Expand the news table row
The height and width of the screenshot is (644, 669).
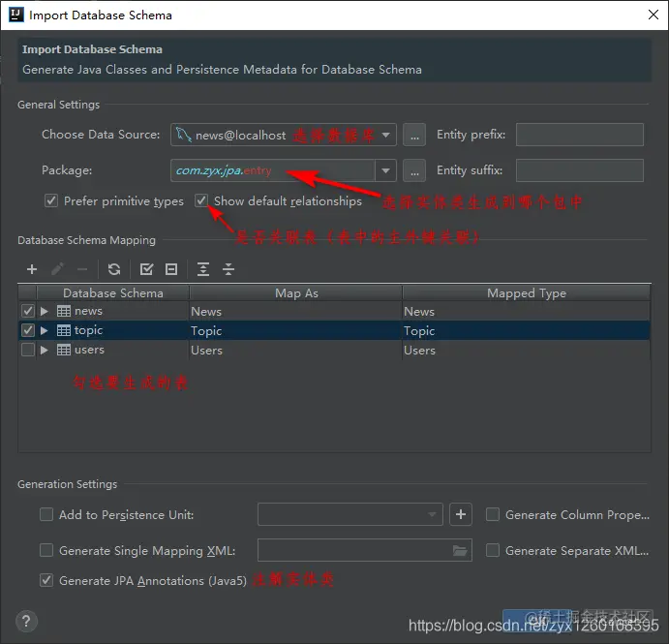coord(44,311)
